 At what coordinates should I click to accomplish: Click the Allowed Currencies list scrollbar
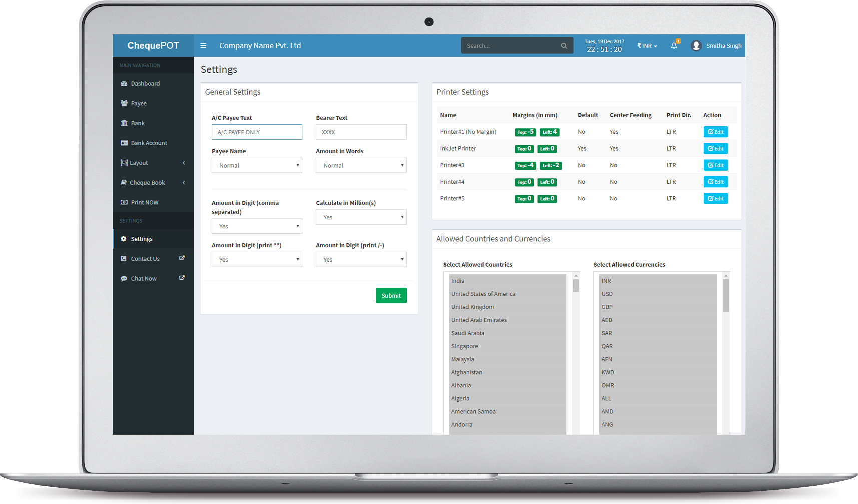click(x=726, y=296)
